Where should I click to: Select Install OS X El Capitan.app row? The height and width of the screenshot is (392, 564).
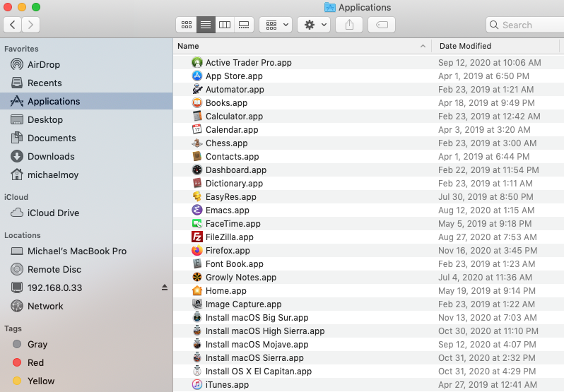(369, 371)
